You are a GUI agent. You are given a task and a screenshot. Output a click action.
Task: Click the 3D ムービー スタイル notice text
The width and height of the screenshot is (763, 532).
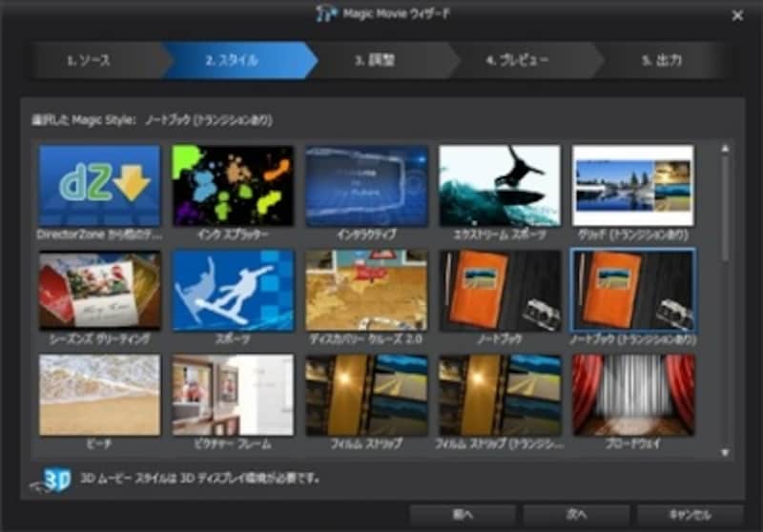tap(200, 479)
